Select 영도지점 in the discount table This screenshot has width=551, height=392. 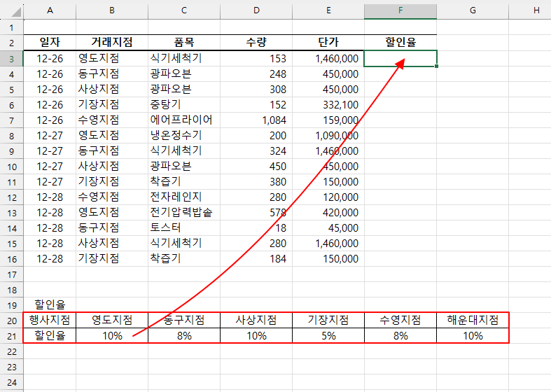tap(112, 321)
